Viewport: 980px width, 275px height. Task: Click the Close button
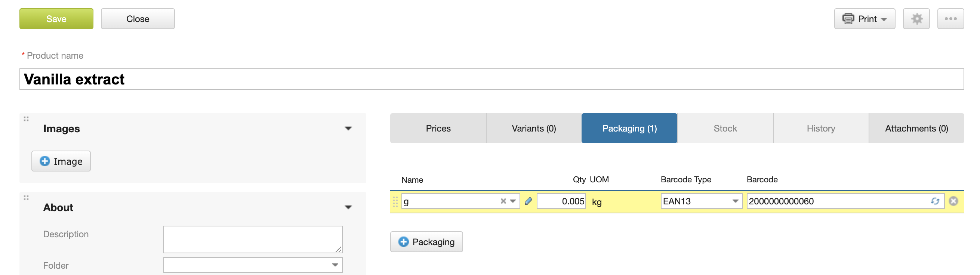138,19
